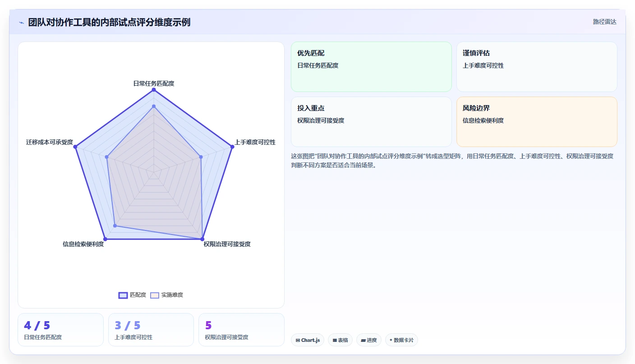The height and width of the screenshot is (364, 635).
Task: Click the radar's top axis label 日常任务匹配度
Action: [x=153, y=83]
